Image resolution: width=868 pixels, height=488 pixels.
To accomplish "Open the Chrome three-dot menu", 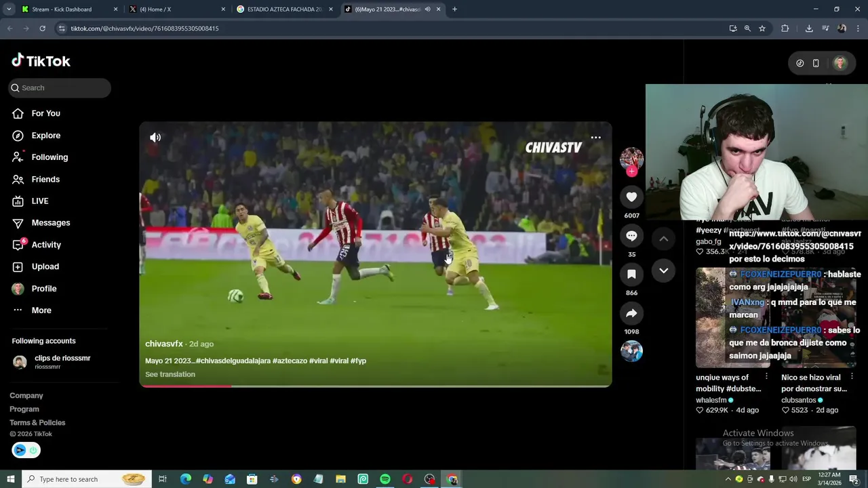I will (859, 28).
